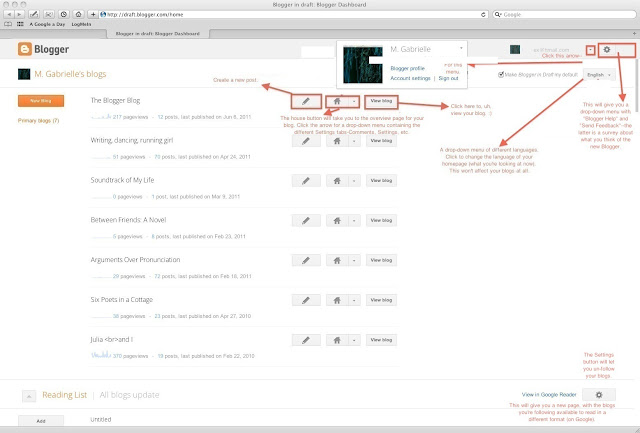
Task: Open overview page for Writing, dancing, running girl
Action: tap(337, 141)
